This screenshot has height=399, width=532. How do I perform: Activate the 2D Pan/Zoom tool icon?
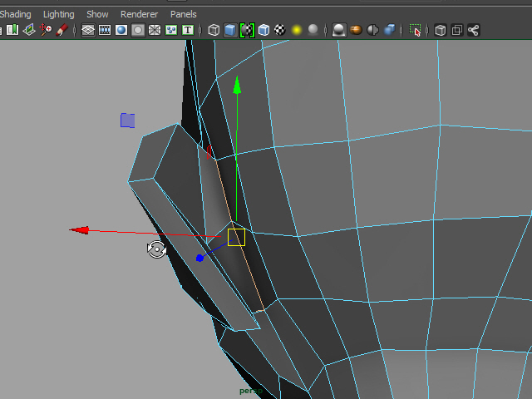tap(46, 30)
